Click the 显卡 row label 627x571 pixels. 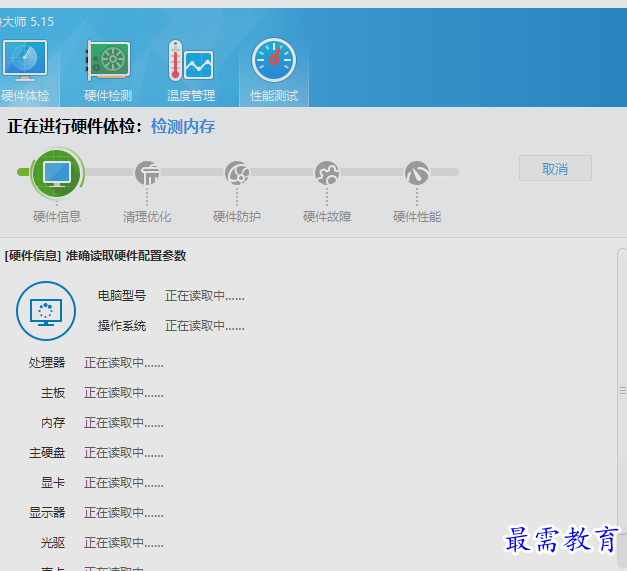click(53, 483)
